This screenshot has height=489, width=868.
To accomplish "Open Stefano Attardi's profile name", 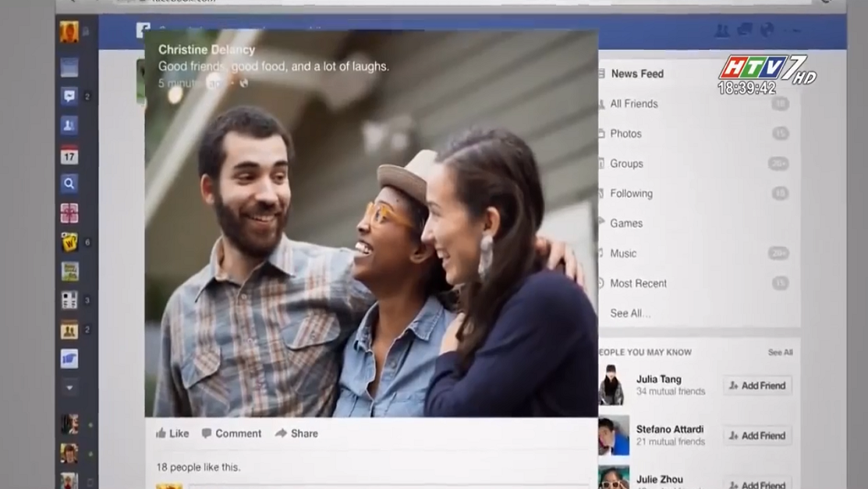I will [x=670, y=429].
